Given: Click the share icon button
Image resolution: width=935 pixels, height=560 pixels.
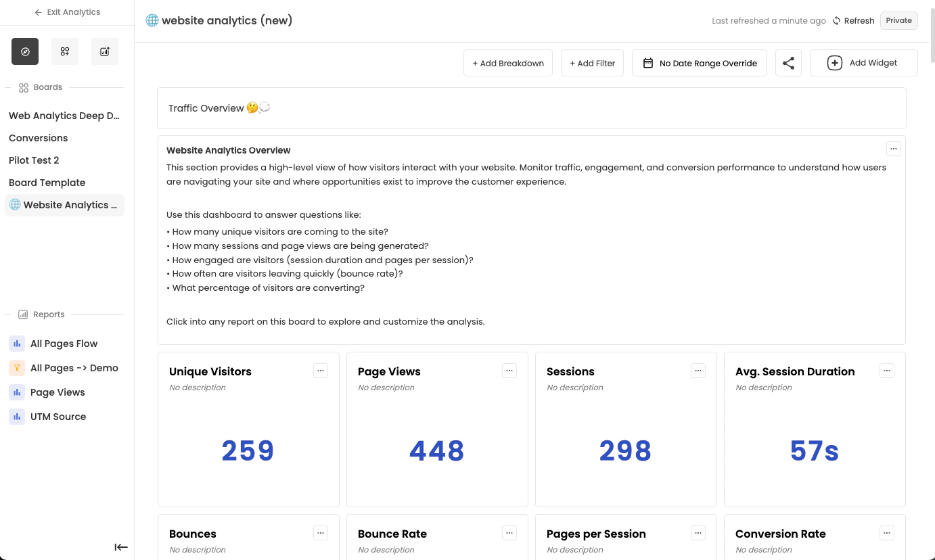Looking at the screenshot, I should point(788,63).
